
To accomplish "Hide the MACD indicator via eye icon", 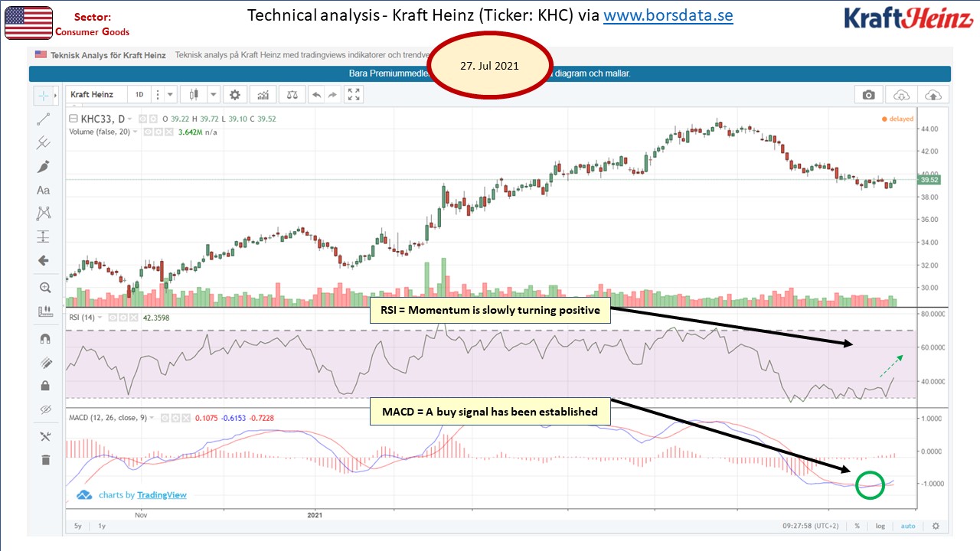I will [165, 418].
